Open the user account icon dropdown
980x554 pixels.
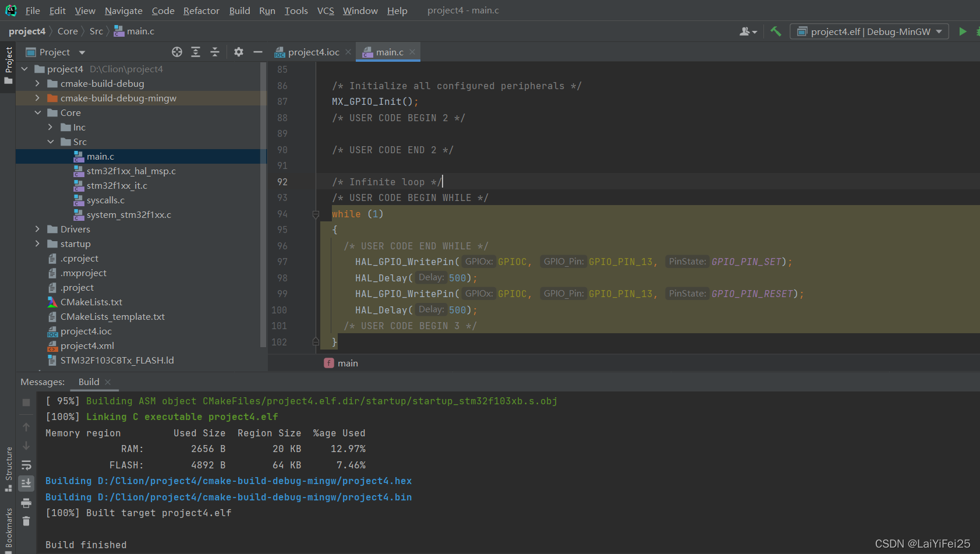(748, 31)
